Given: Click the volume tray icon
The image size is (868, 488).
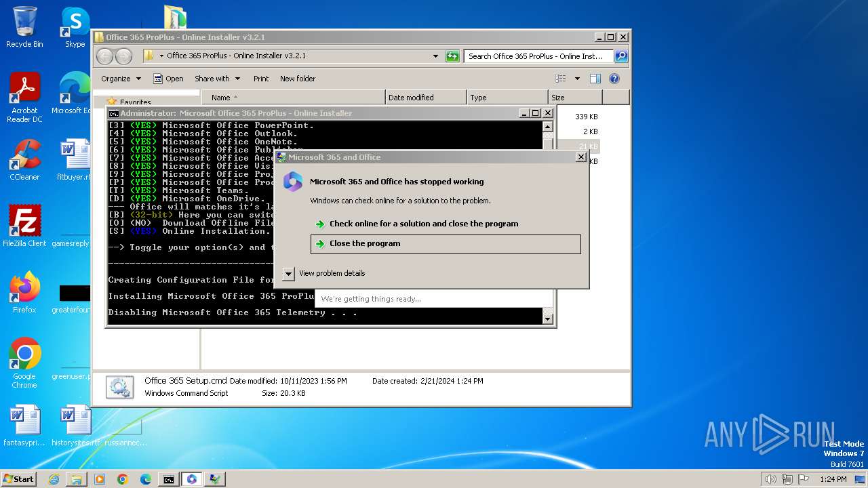Looking at the screenshot, I should click(770, 479).
